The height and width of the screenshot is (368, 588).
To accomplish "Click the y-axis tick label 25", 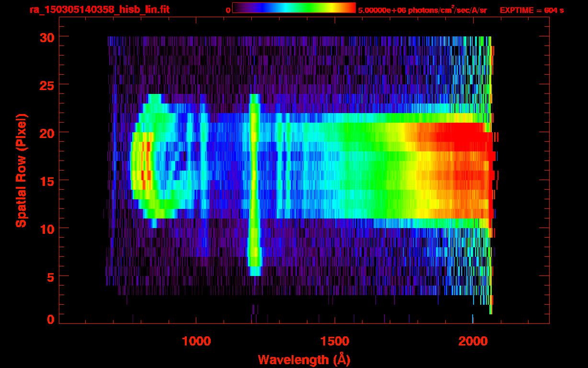I will 46,85.
